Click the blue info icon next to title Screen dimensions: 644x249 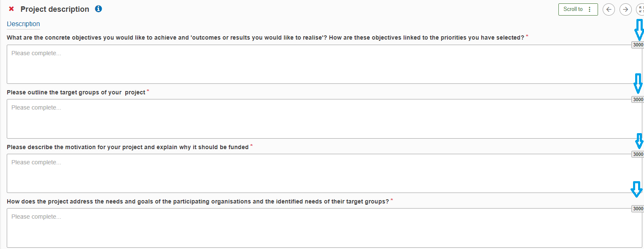[98, 9]
